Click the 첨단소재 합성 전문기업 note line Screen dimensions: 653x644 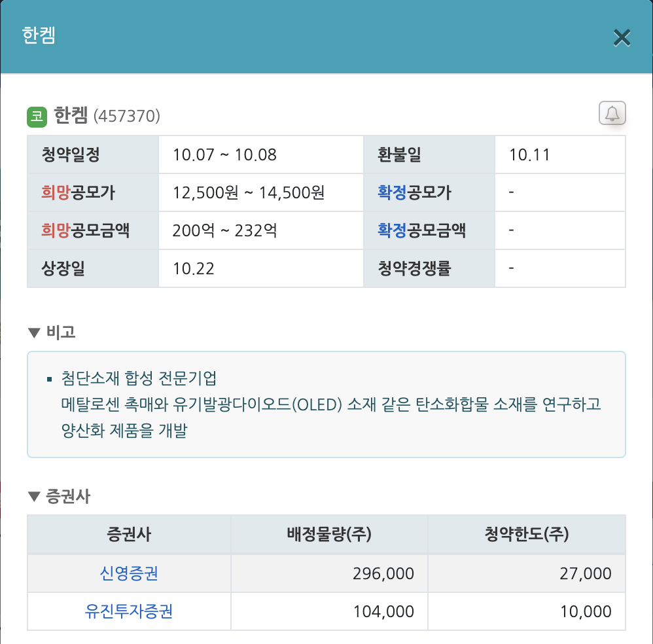139,378
